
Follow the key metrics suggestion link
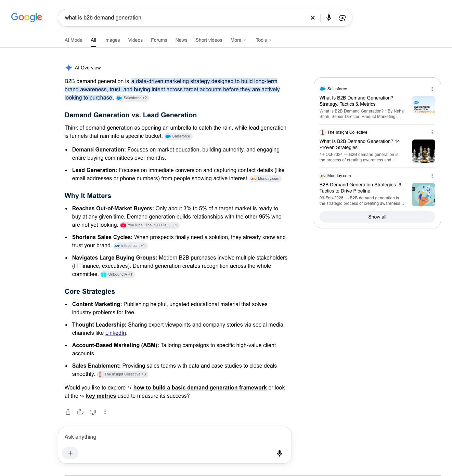pyautogui.click(x=101, y=396)
